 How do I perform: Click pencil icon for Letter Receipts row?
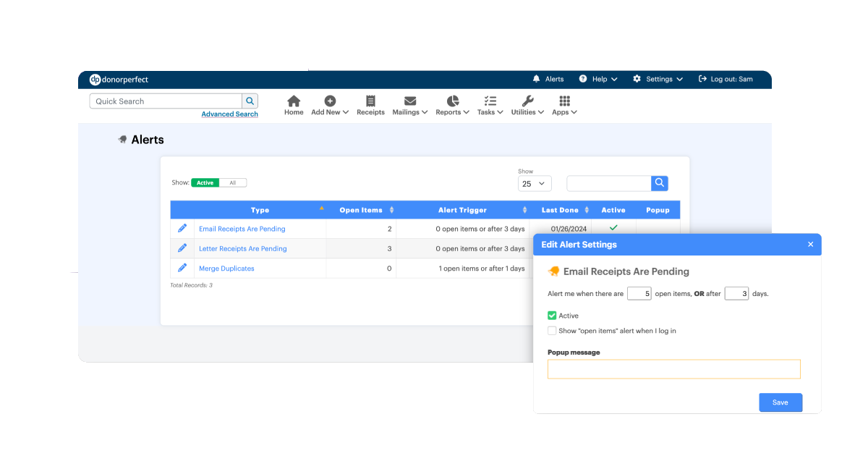point(182,248)
